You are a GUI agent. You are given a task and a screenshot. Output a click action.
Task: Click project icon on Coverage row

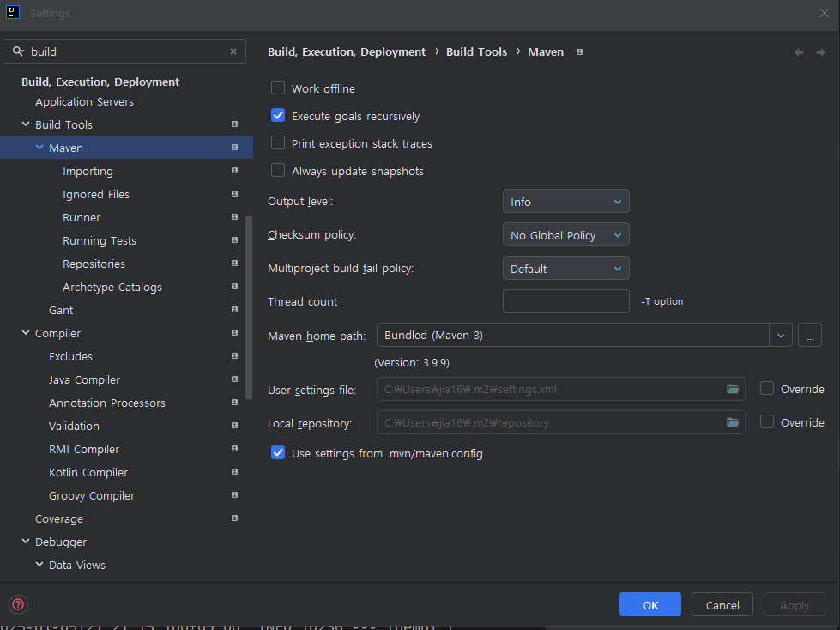tap(234, 518)
